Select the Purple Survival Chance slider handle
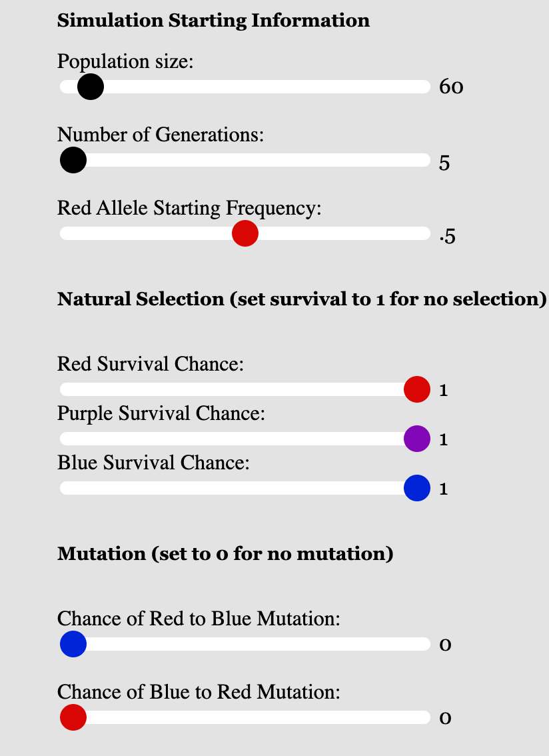 [x=417, y=439]
